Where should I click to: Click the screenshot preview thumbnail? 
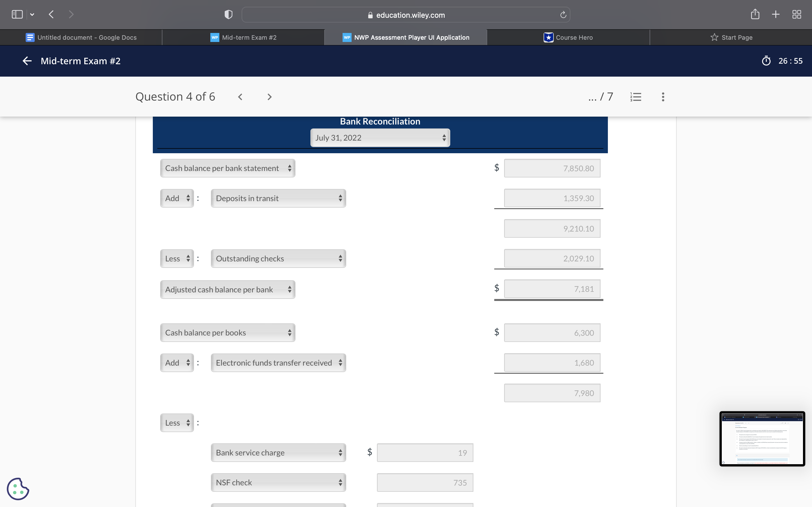[x=762, y=439]
